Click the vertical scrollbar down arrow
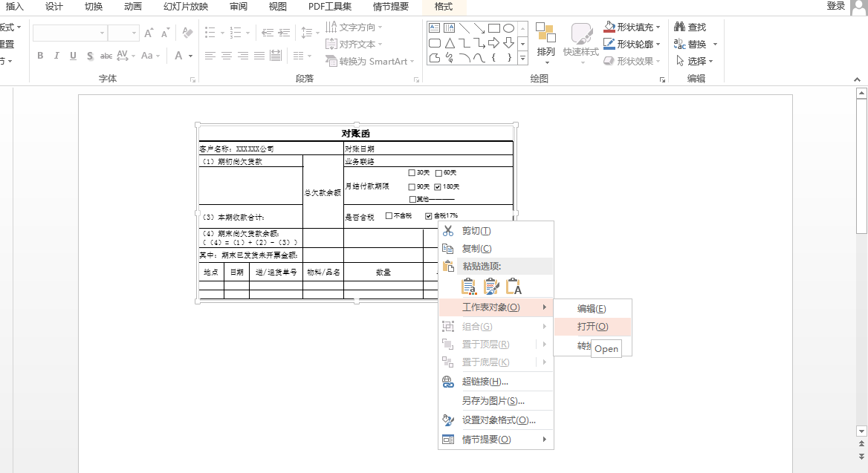Image resolution: width=868 pixels, height=473 pixels. tap(861, 431)
